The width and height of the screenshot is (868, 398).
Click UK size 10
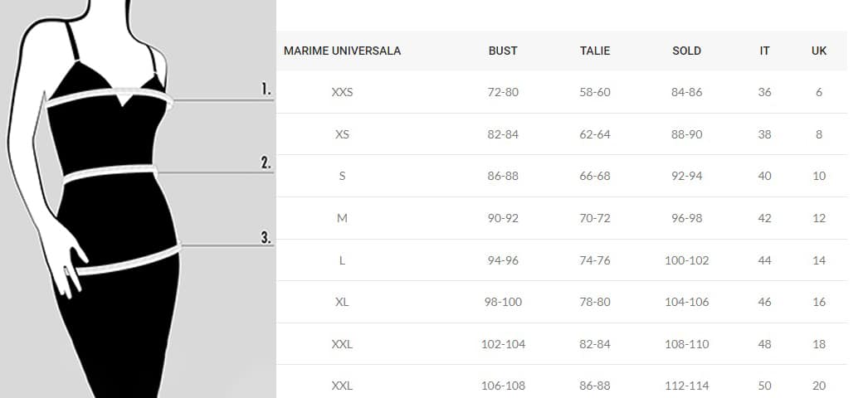tap(819, 176)
